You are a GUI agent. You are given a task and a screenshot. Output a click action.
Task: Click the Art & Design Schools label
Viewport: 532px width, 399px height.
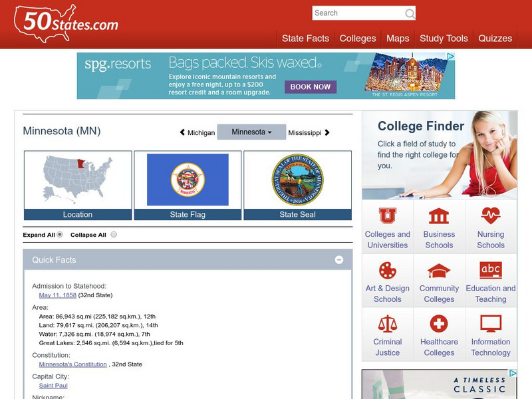388,293
